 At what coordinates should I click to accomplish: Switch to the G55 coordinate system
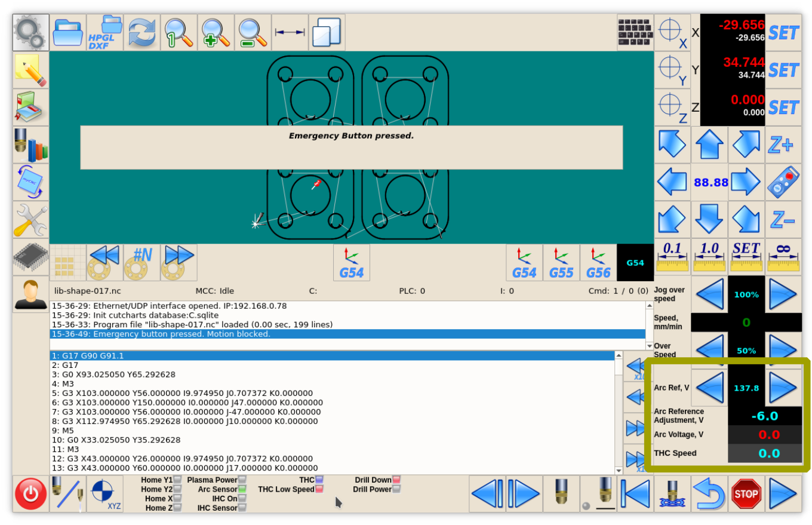[x=561, y=262]
